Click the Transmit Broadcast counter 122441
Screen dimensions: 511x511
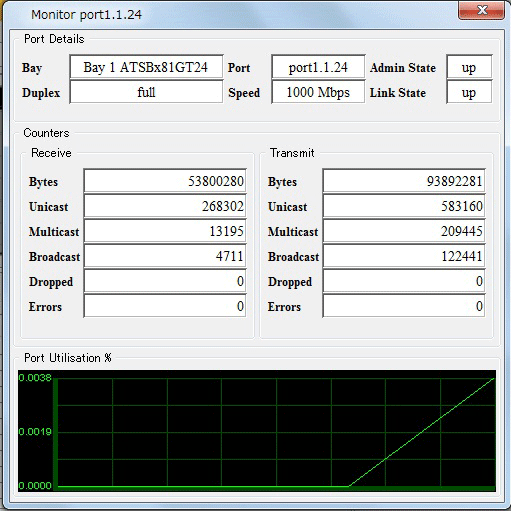point(404,256)
